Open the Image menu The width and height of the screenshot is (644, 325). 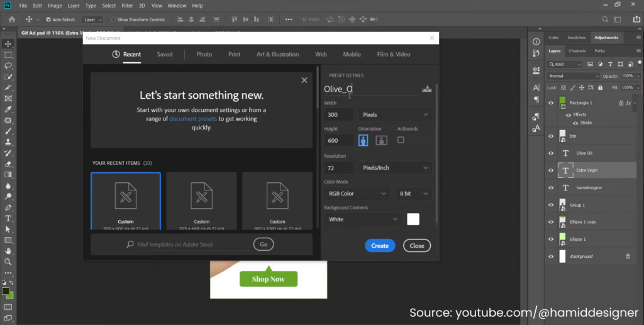(x=55, y=6)
